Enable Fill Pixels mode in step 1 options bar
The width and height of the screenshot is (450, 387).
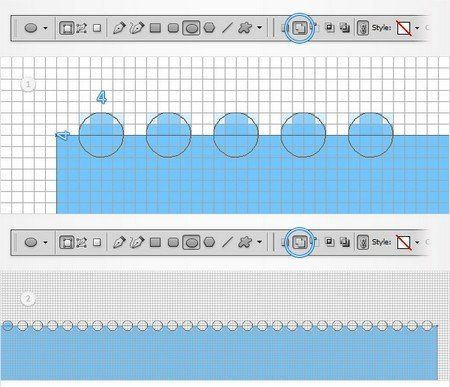[97, 28]
